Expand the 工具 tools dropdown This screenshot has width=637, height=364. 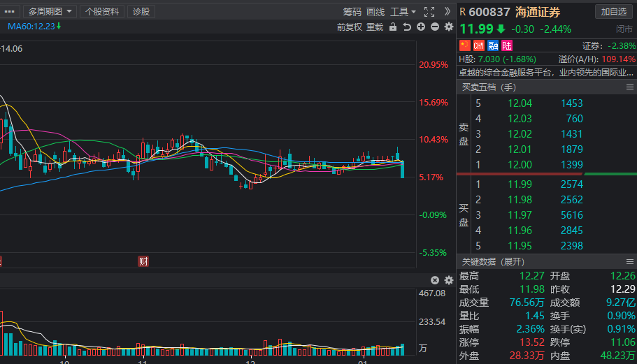[403, 12]
